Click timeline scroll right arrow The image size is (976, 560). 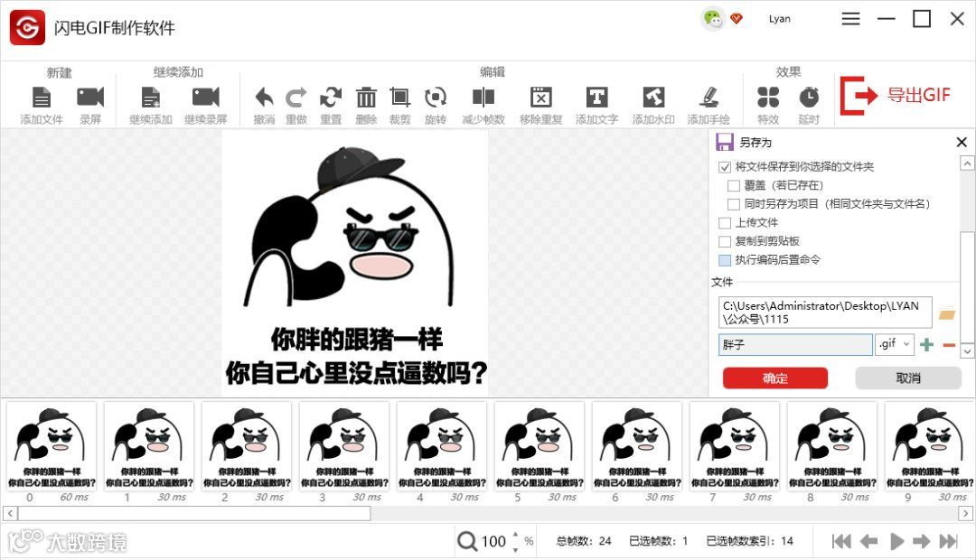pyautogui.click(x=965, y=513)
